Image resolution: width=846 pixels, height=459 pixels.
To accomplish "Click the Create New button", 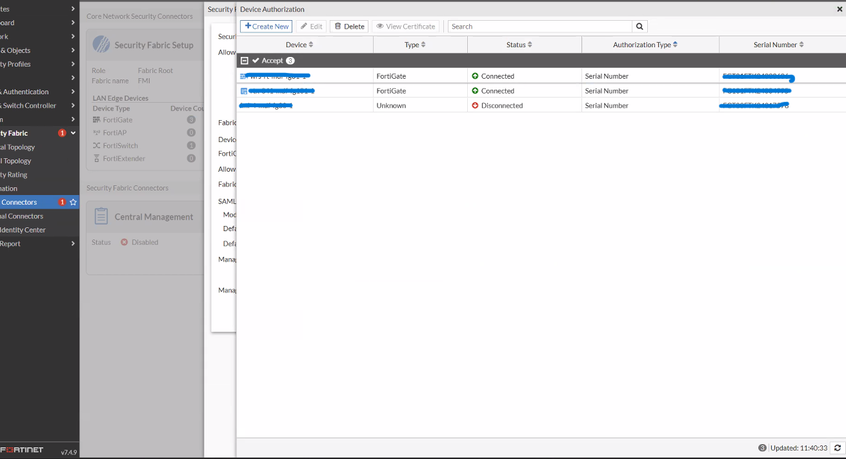I will [x=266, y=26].
